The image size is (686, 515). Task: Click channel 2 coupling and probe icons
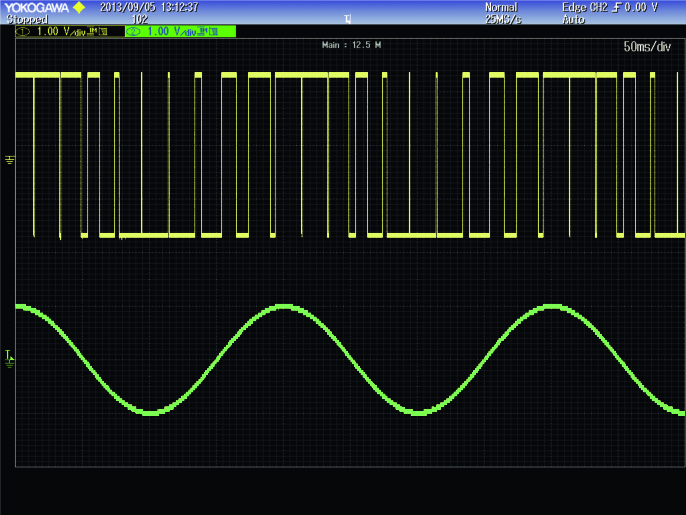(x=208, y=32)
